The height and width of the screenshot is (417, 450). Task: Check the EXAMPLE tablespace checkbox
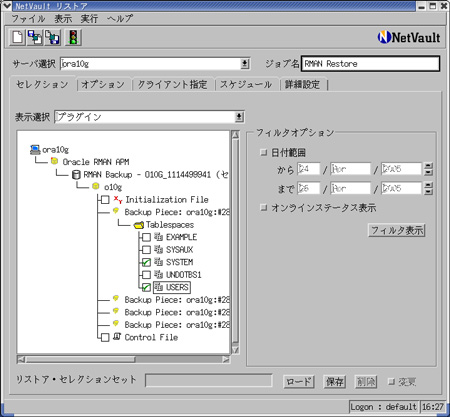(x=146, y=237)
